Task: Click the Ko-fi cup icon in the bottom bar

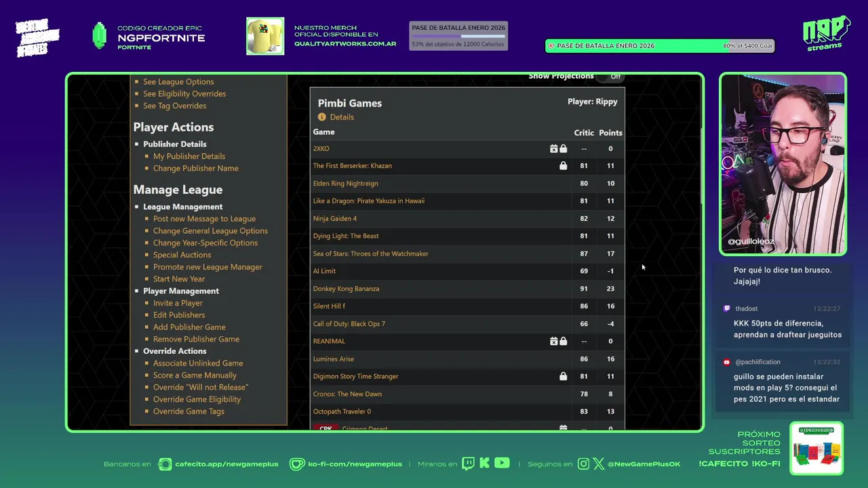Action: pyautogui.click(x=297, y=464)
